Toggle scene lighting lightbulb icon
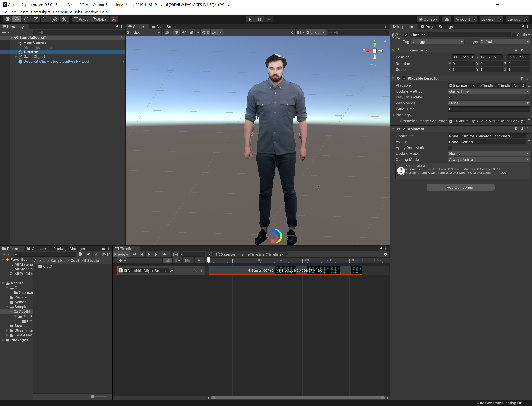 (177, 32)
